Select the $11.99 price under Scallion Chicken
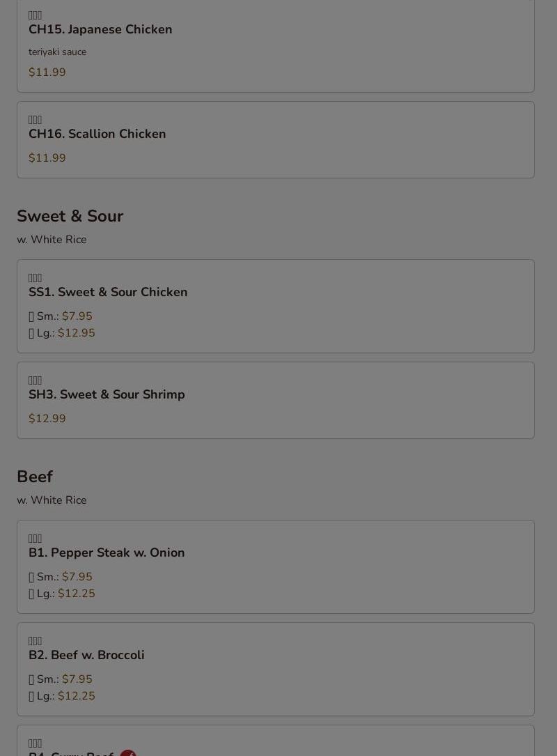 coord(47,158)
